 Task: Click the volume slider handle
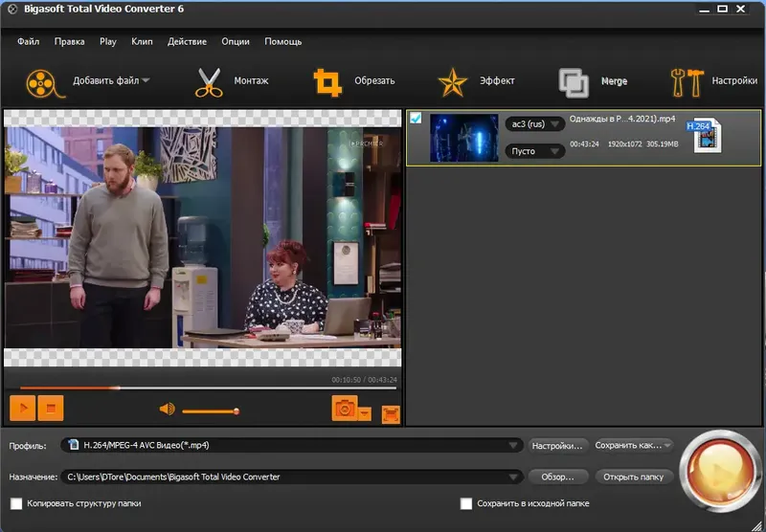click(237, 411)
